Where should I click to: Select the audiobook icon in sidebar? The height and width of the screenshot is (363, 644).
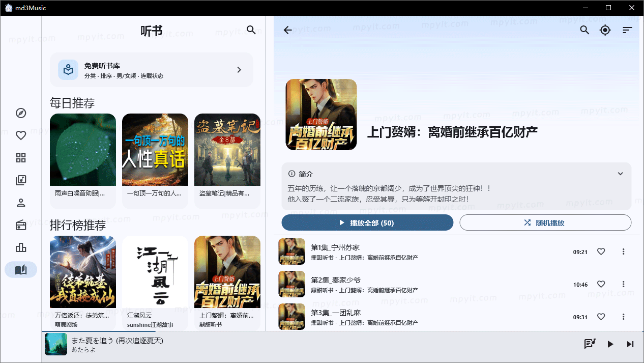click(x=21, y=269)
